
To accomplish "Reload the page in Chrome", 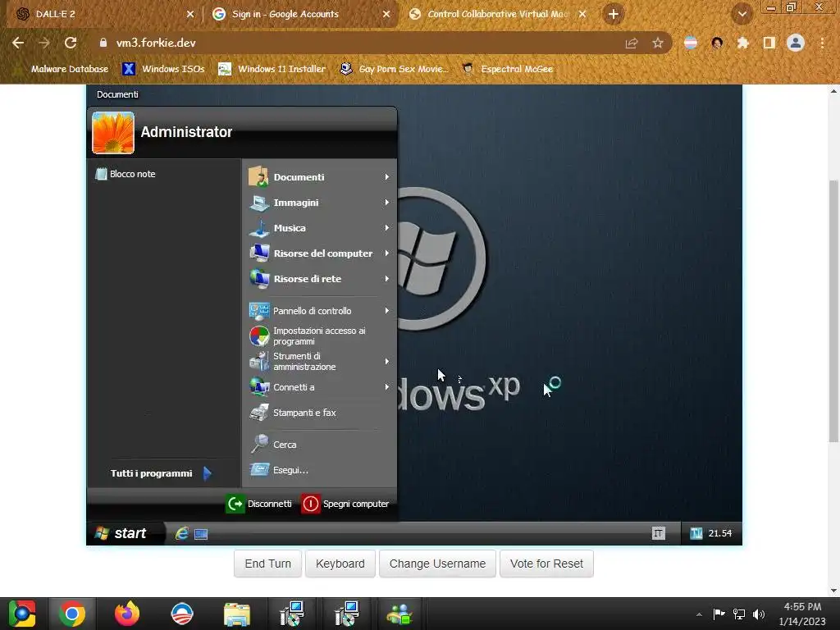I will coord(71,43).
